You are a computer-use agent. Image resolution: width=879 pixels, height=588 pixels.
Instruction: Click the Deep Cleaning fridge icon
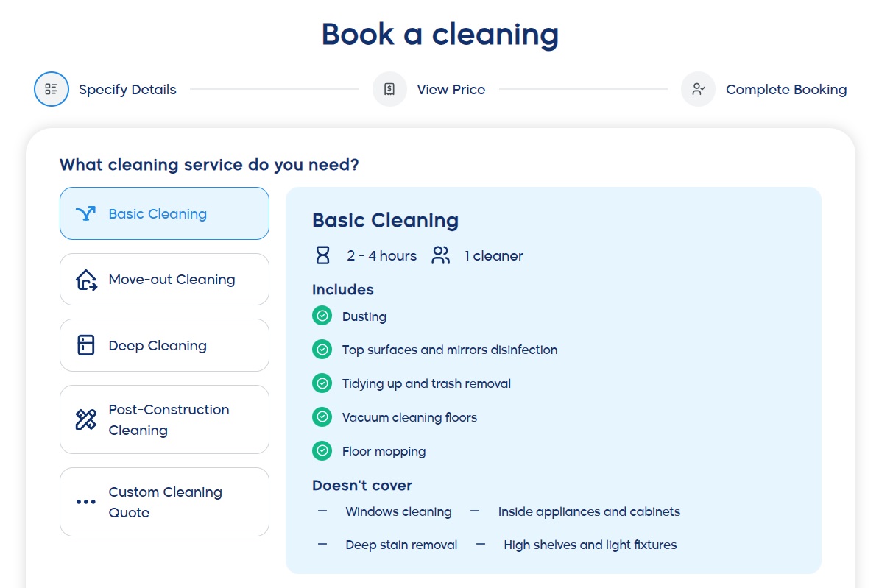pyautogui.click(x=86, y=345)
